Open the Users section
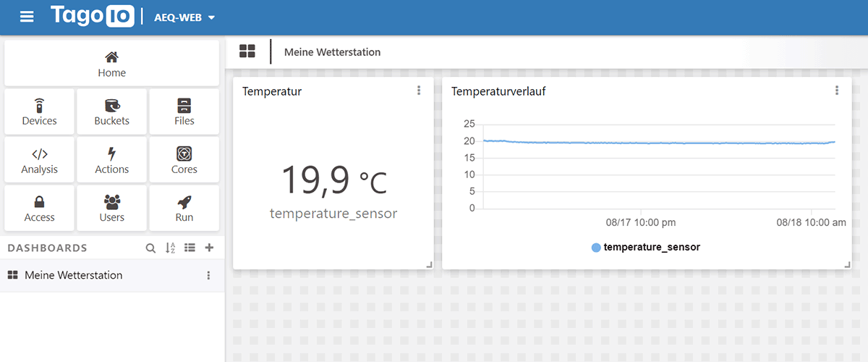 click(x=111, y=208)
